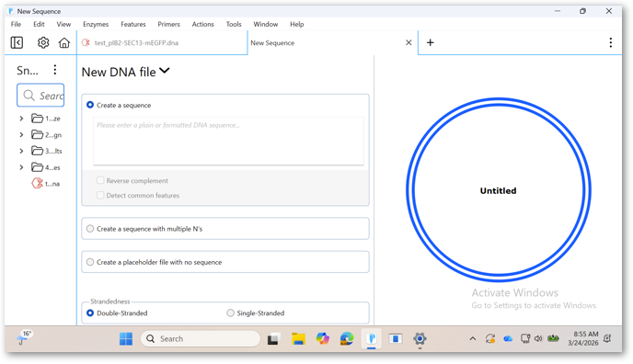Expand the 2...gn folder
Screen dimensions: 633x364
(21, 134)
